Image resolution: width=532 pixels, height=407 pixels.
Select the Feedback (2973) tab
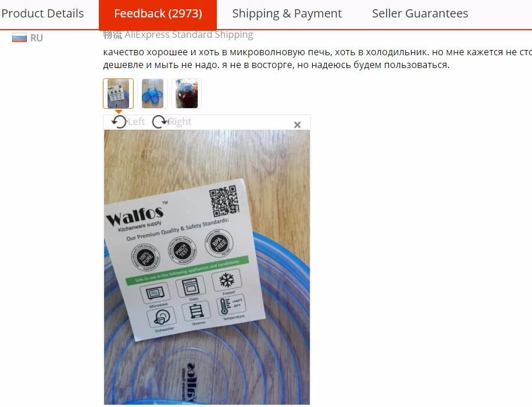(158, 13)
